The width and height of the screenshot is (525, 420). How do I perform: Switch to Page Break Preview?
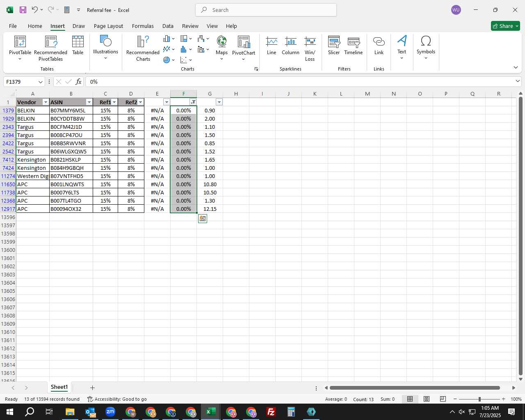(x=443, y=399)
